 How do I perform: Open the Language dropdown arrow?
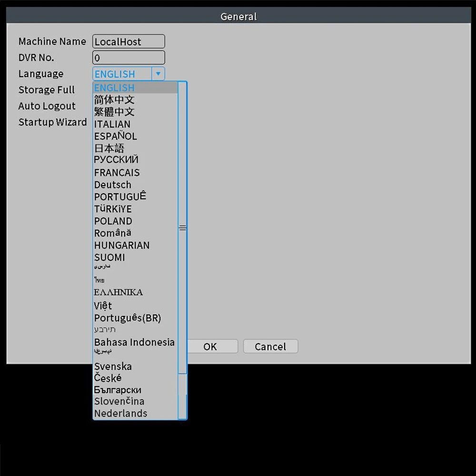tap(158, 74)
